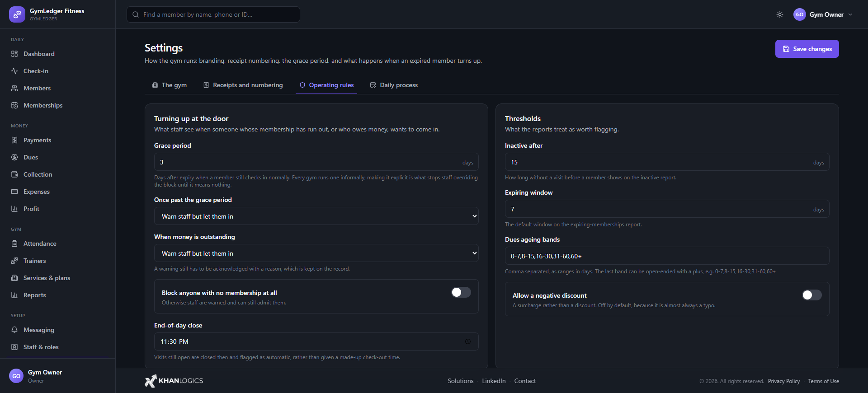Toggle Allow a negative discount switch

pos(812,295)
